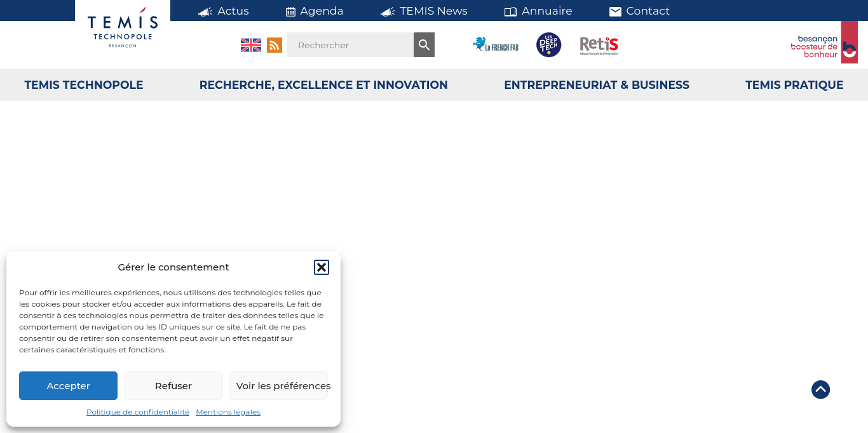This screenshot has width=868, height=433.
Task: Open the Retis network logo
Action: coord(599,45)
